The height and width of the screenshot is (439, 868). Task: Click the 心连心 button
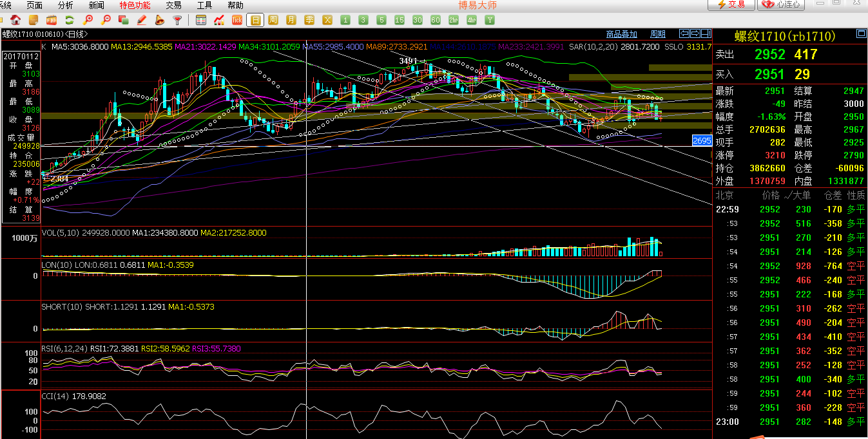point(782,5)
